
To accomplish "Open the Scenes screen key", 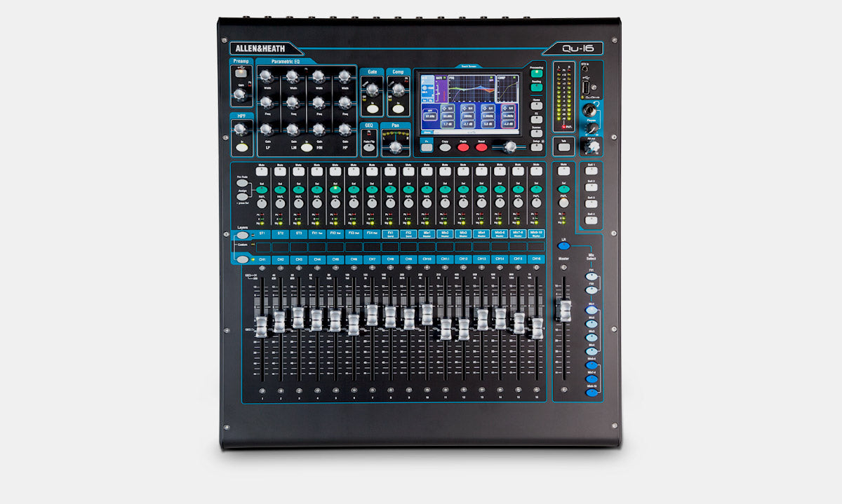I will click(x=537, y=132).
